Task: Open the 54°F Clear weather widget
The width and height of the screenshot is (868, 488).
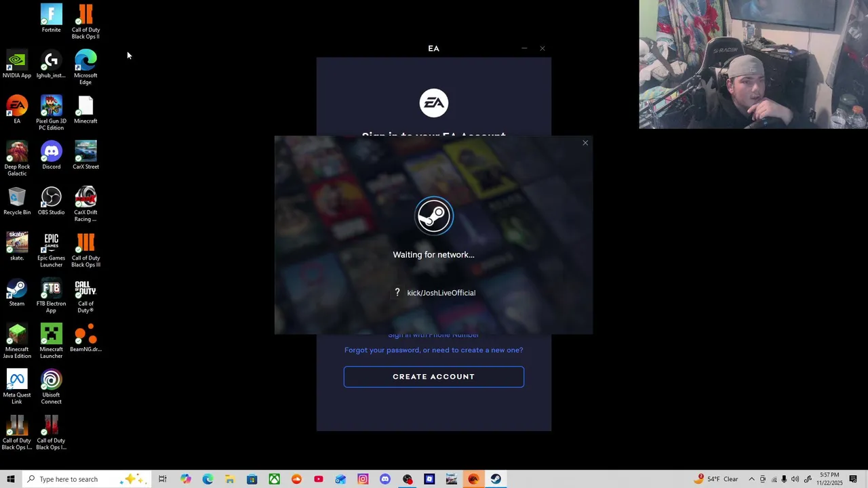Action: tap(717, 479)
